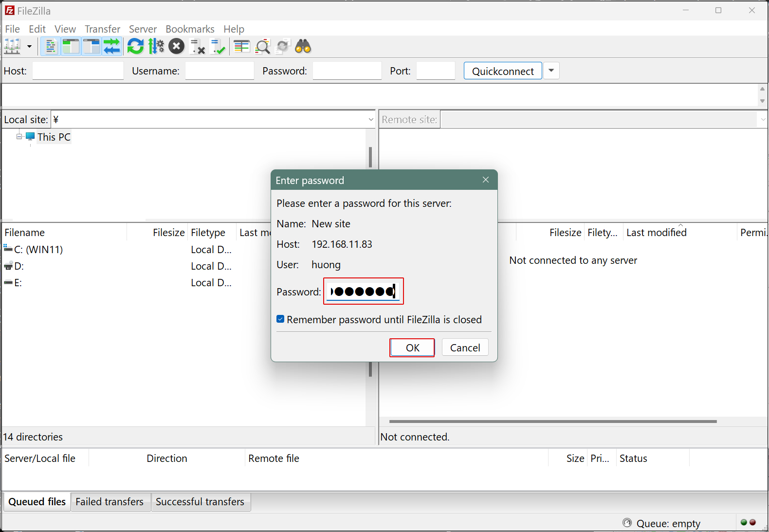This screenshot has height=532, width=769.
Task: Sort remote list by Last modified column
Action: 680,232
